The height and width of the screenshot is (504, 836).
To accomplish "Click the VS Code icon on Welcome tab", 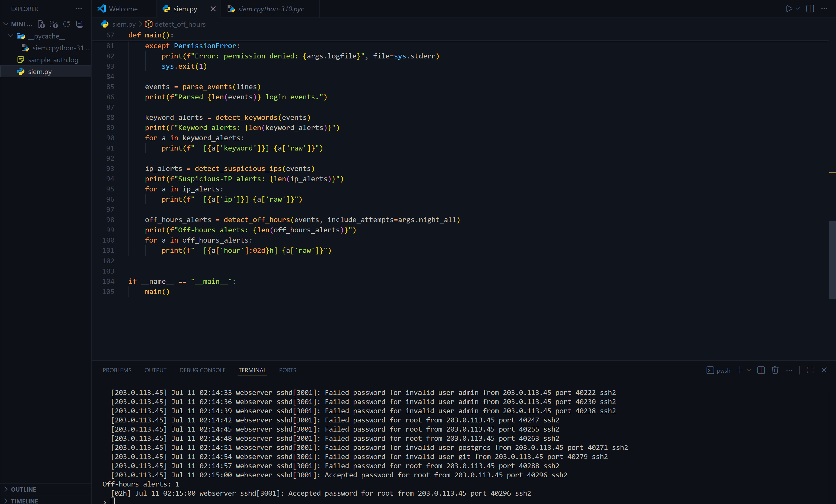I will tap(102, 8).
